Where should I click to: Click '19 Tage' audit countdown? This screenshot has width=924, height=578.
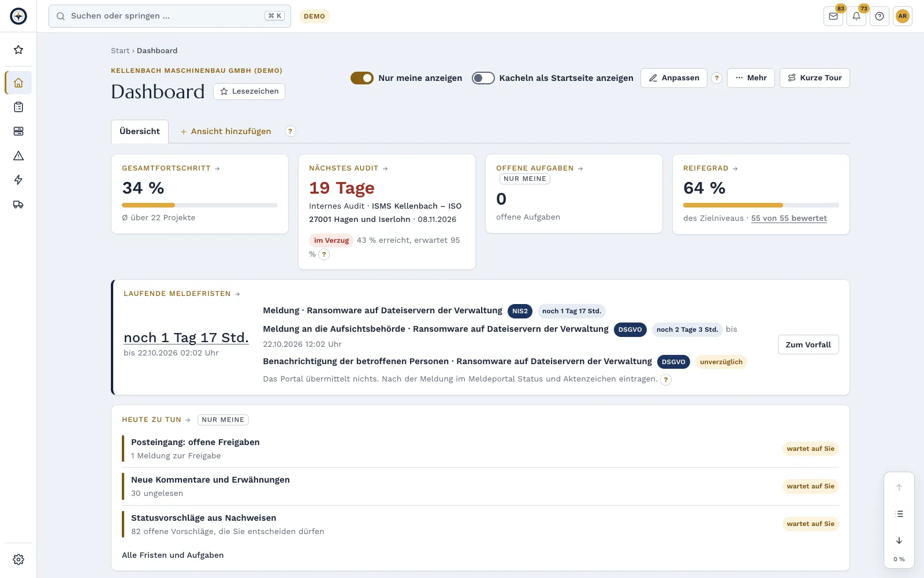[342, 188]
